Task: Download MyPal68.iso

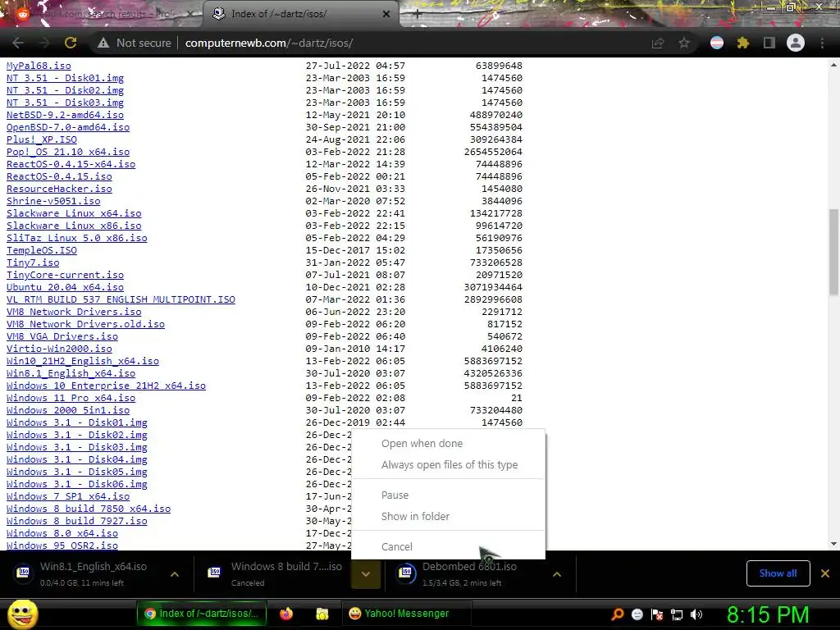Action: click(x=39, y=66)
